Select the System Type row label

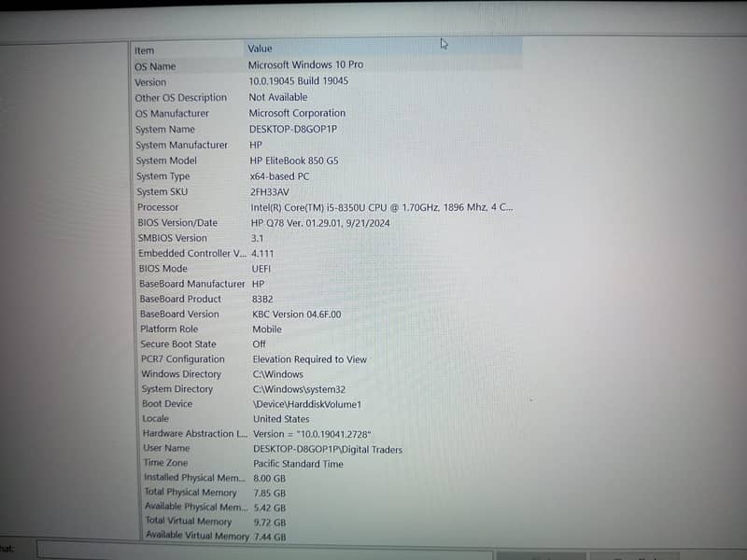pyautogui.click(x=162, y=176)
